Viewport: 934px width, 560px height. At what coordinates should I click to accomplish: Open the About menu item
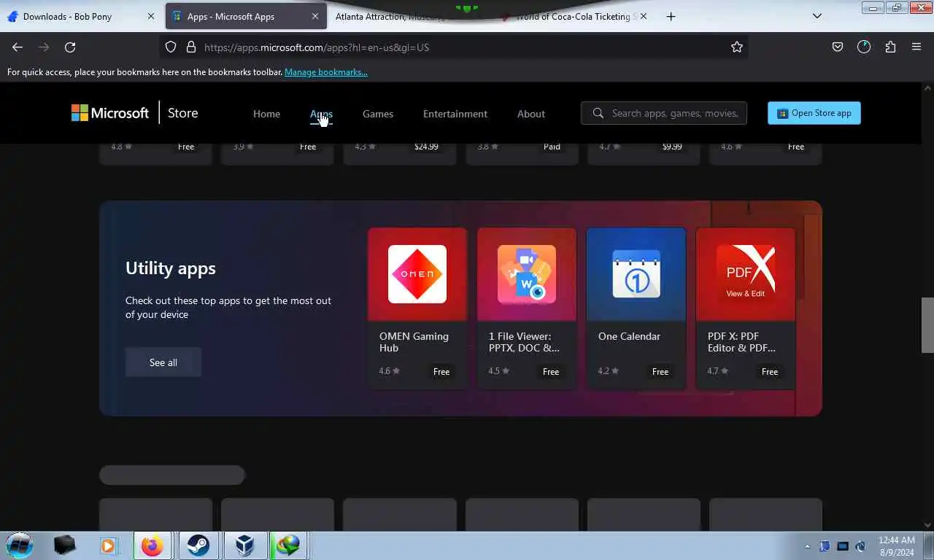point(531,114)
